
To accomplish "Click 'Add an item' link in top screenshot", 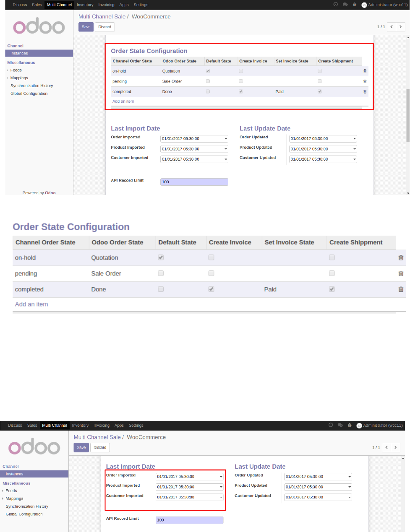I will point(123,101).
